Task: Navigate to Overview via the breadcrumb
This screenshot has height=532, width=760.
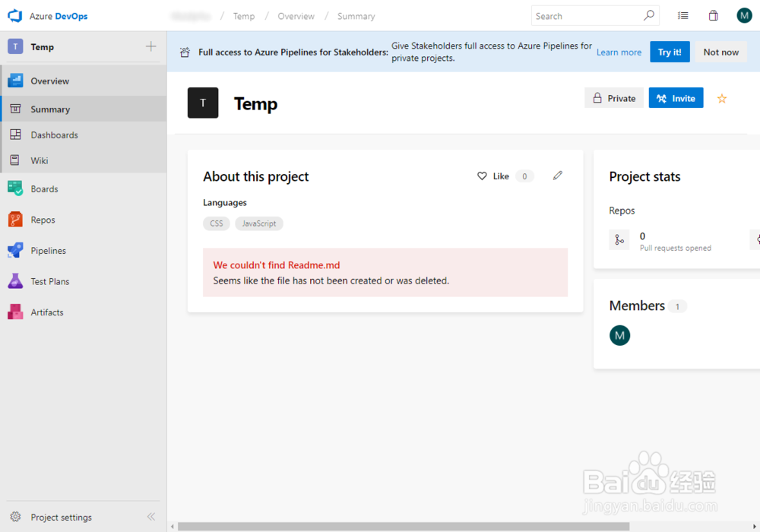Action: click(x=296, y=15)
